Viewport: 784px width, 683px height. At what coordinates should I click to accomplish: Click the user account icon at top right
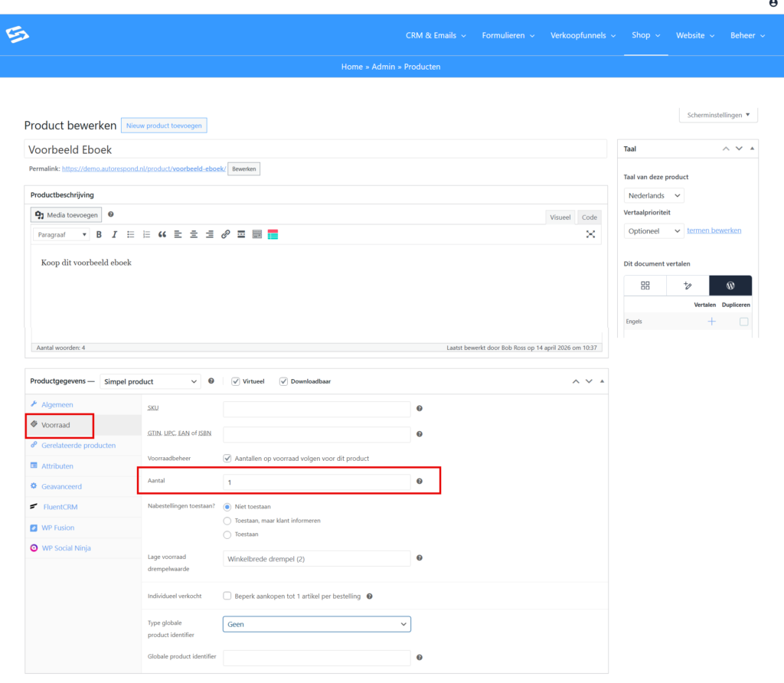[773, 4]
